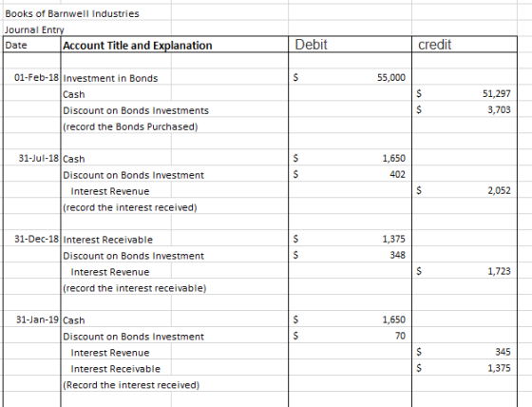Select 1,650 in the 31-Jul-18 row
This screenshot has width=532, height=407.
click(x=393, y=158)
